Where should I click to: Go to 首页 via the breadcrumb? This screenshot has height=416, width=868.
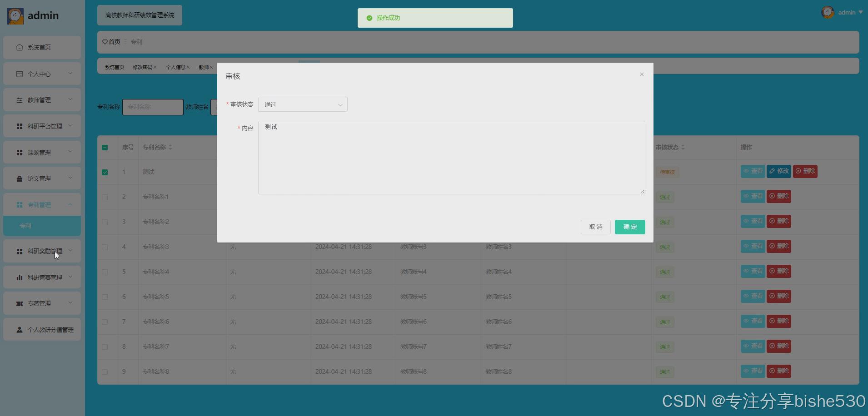[x=115, y=42]
